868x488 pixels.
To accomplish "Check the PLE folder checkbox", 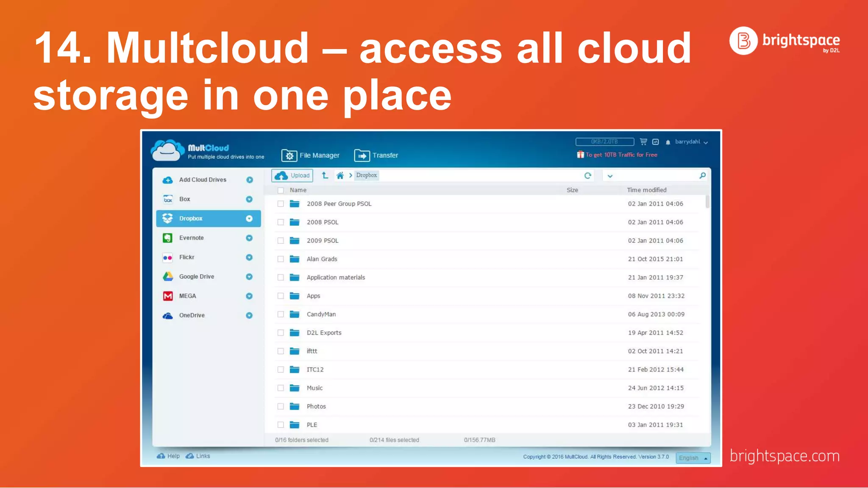I will click(281, 424).
